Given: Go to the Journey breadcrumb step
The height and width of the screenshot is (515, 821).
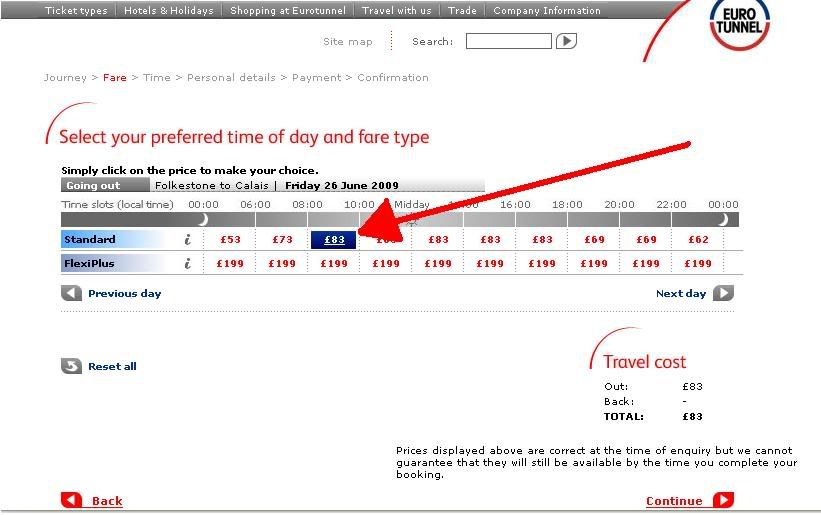Looking at the screenshot, I should pyautogui.click(x=65, y=77).
